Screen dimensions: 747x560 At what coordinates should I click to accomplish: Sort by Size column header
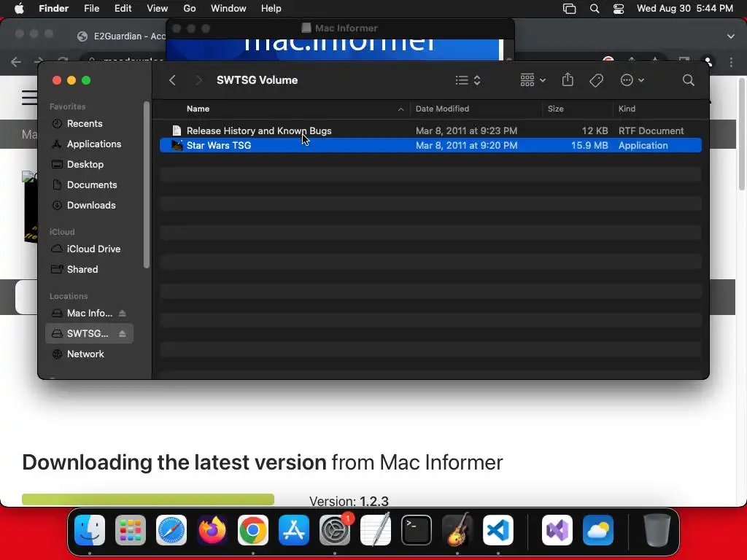click(x=555, y=109)
